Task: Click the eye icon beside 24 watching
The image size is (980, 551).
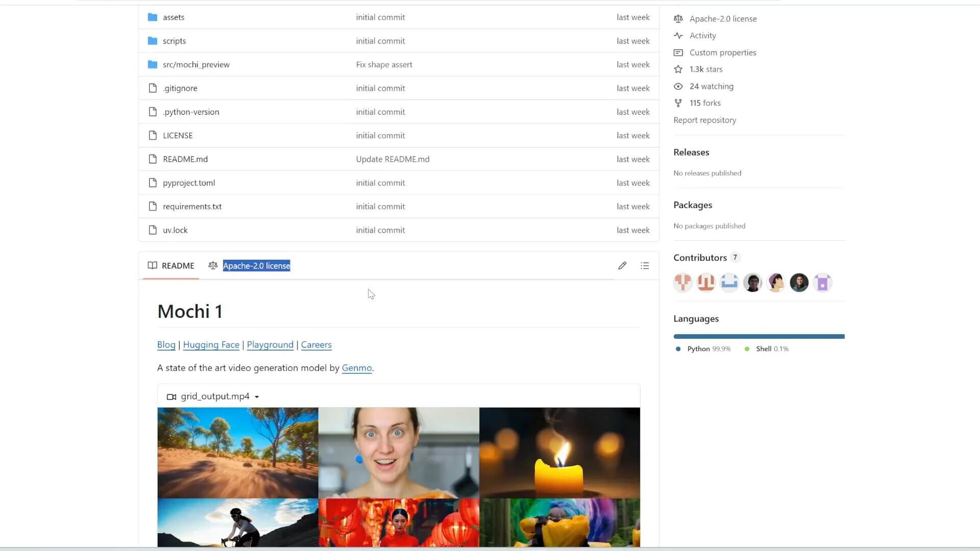Action: point(678,86)
